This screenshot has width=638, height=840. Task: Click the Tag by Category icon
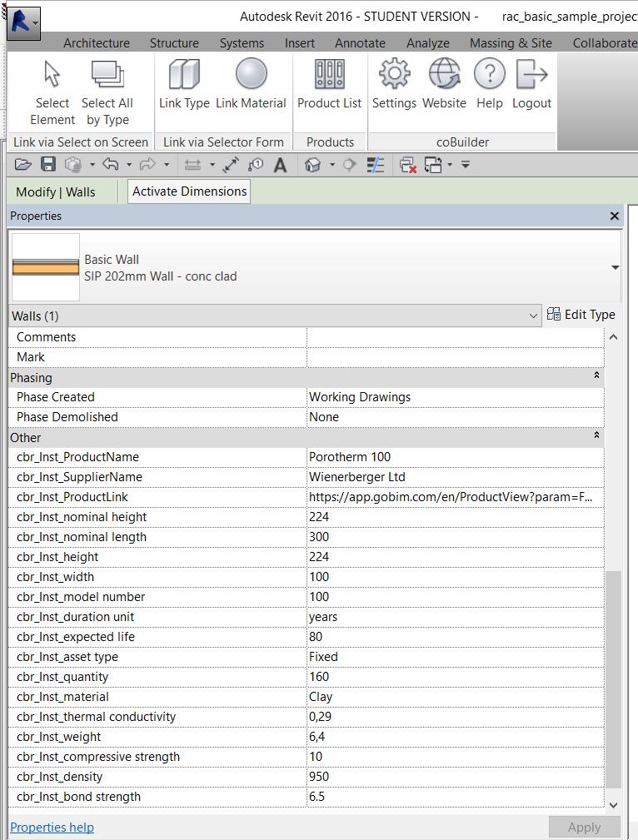pos(255,165)
